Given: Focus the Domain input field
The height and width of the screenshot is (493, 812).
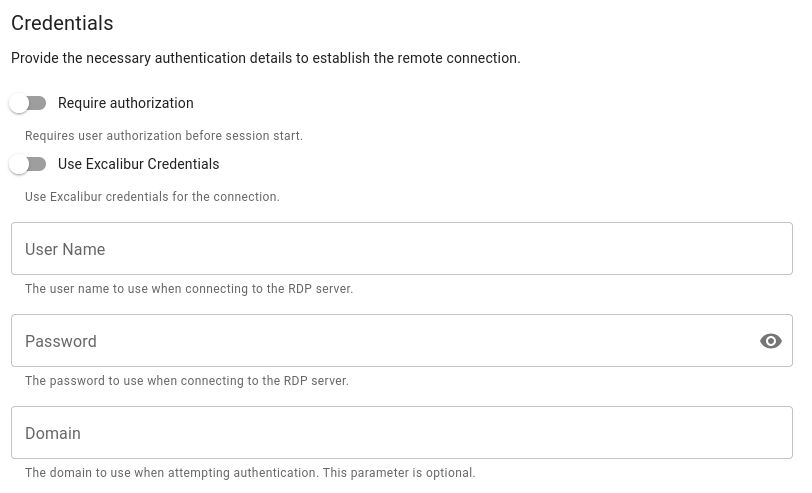Looking at the screenshot, I should click(400, 433).
